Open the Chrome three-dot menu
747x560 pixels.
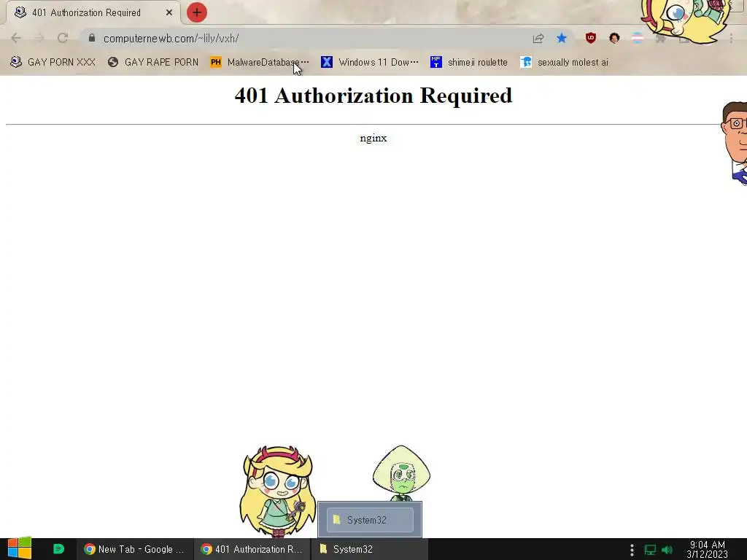(x=731, y=38)
